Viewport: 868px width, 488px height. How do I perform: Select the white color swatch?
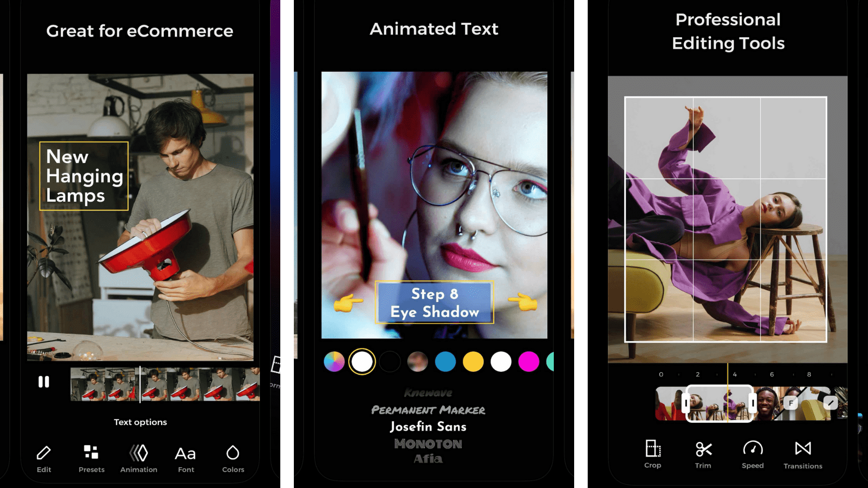[x=500, y=361]
